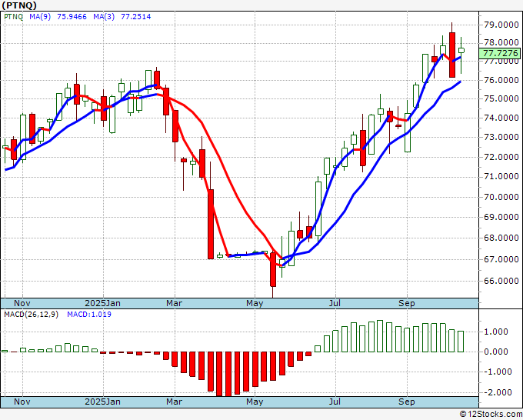Image resolution: width=523 pixels, height=420 pixels.
Task: Click the 67.0000 price axis label
Action: 501,259
